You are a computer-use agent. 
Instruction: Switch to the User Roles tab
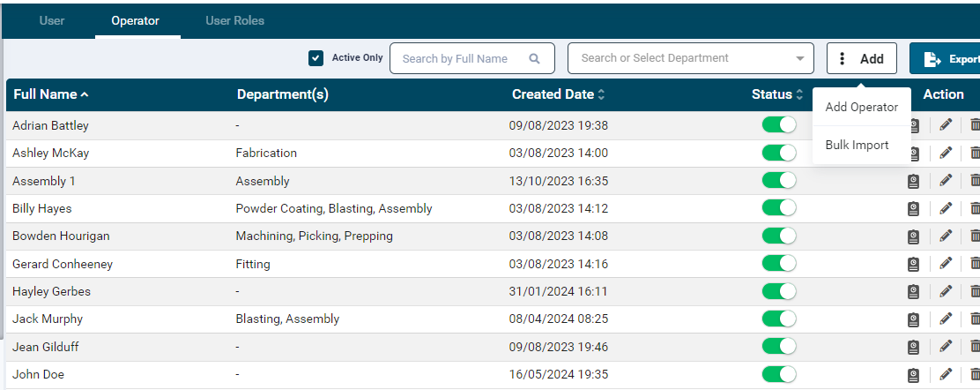click(x=234, y=20)
